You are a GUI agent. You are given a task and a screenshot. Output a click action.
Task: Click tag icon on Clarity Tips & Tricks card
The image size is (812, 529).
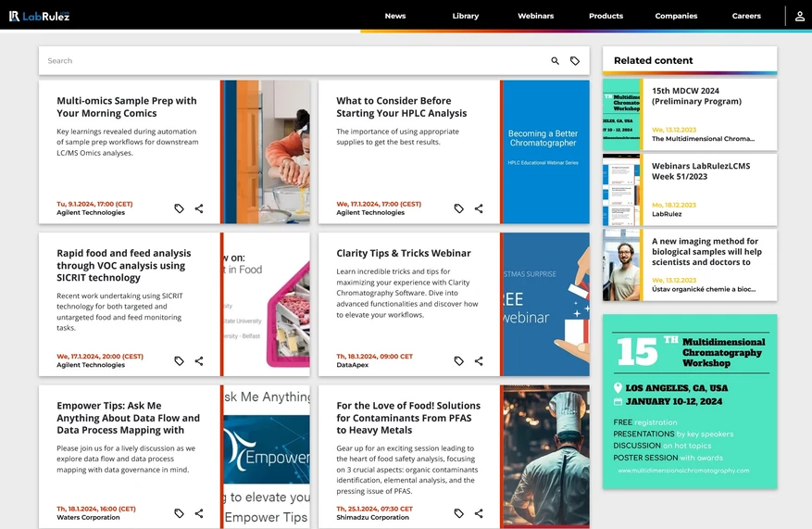(459, 360)
